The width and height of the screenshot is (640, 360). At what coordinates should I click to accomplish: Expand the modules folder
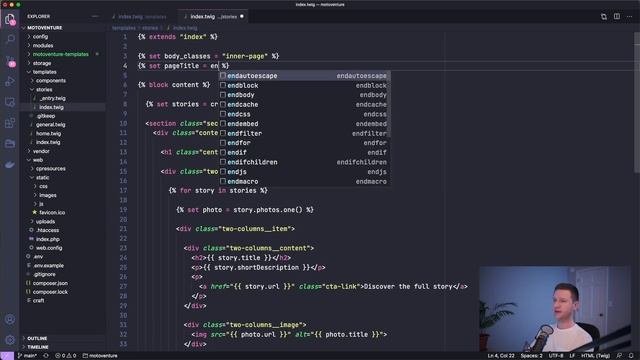coord(43,46)
